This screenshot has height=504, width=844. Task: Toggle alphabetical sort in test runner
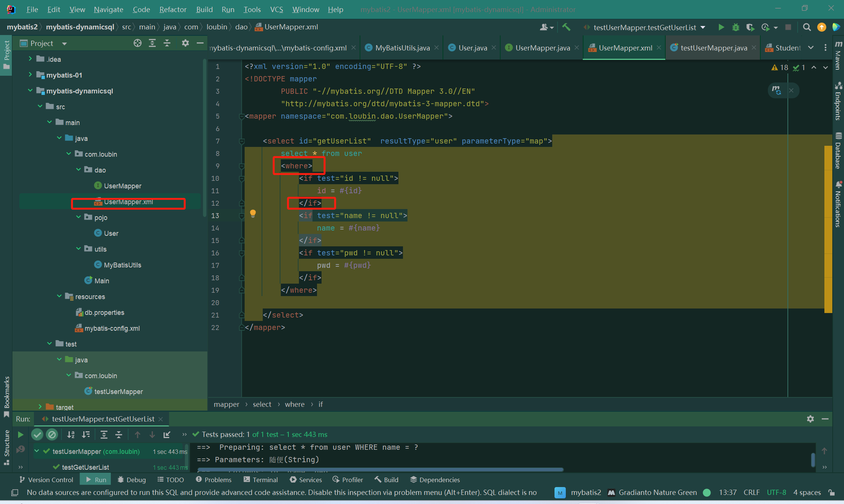pos(70,435)
